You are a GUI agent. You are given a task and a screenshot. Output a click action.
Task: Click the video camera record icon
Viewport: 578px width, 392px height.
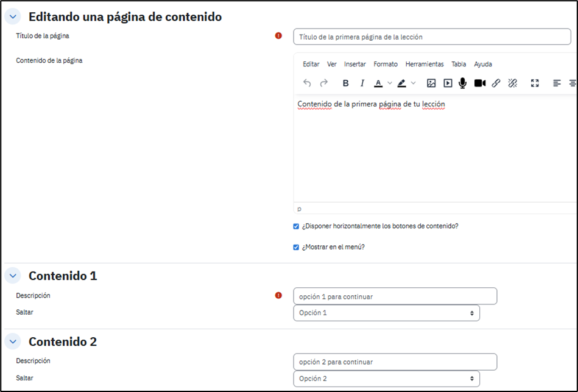[480, 83]
